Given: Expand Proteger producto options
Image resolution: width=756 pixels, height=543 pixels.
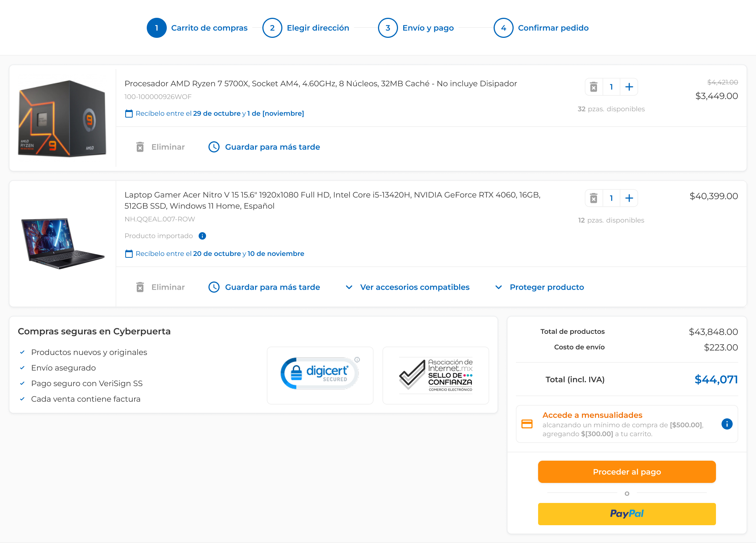Looking at the screenshot, I should click(547, 287).
